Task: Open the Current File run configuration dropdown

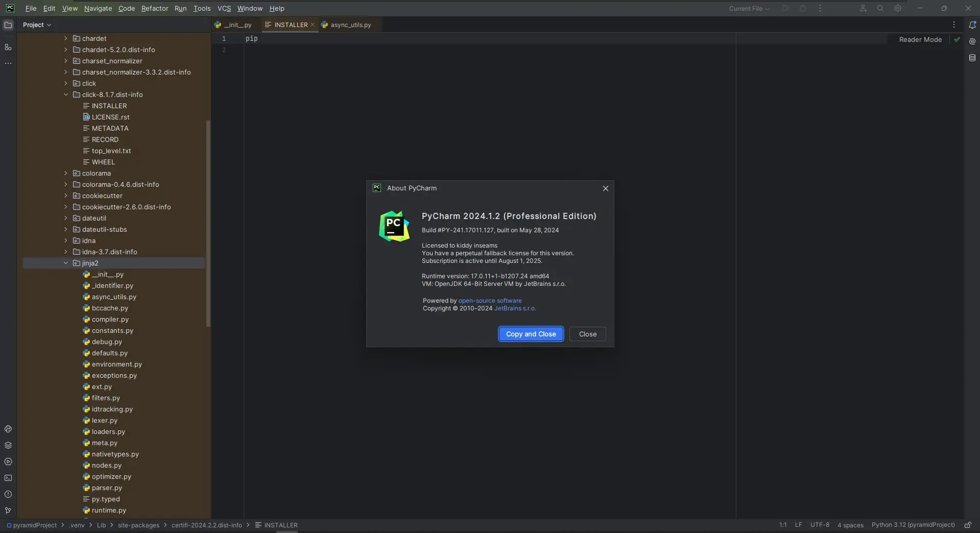Action: [x=749, y=8]
